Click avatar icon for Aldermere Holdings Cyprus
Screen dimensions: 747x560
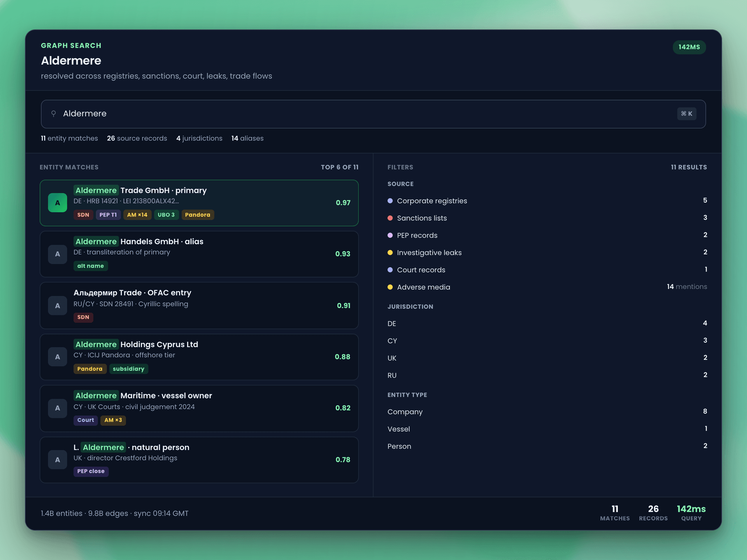58,357
